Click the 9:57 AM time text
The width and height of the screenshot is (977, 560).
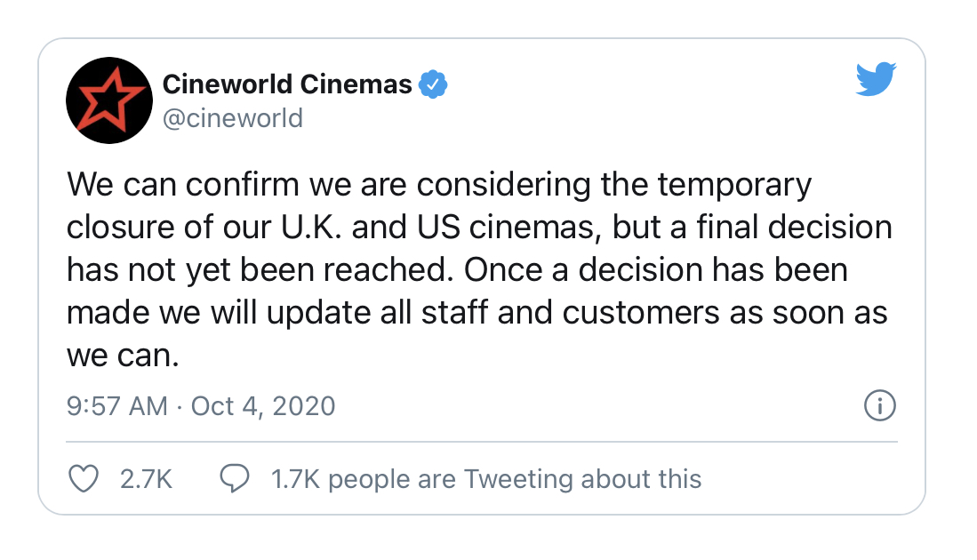coord(117,406)
